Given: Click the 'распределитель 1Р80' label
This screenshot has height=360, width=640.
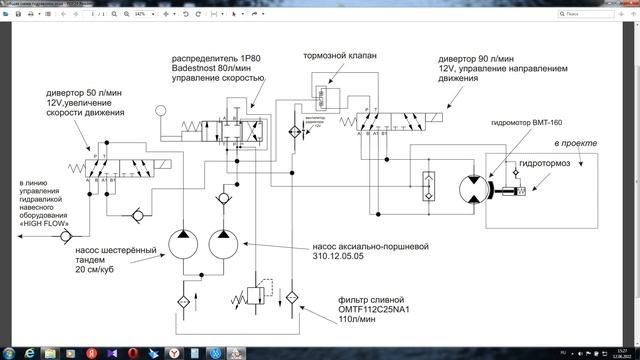Looking at the screenshot, I should click(x=216, y=58).
